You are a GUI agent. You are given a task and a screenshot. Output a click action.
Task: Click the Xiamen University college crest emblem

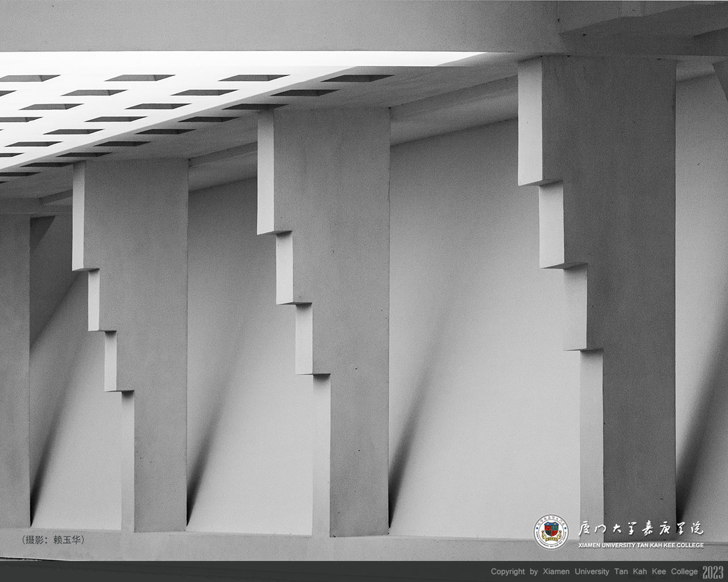[551, 532]
